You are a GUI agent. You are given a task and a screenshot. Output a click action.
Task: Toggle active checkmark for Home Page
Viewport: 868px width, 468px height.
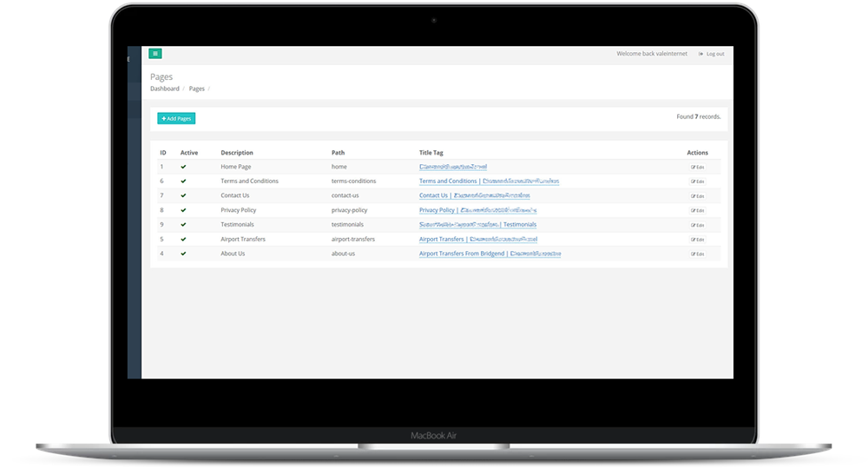point(183,167)
